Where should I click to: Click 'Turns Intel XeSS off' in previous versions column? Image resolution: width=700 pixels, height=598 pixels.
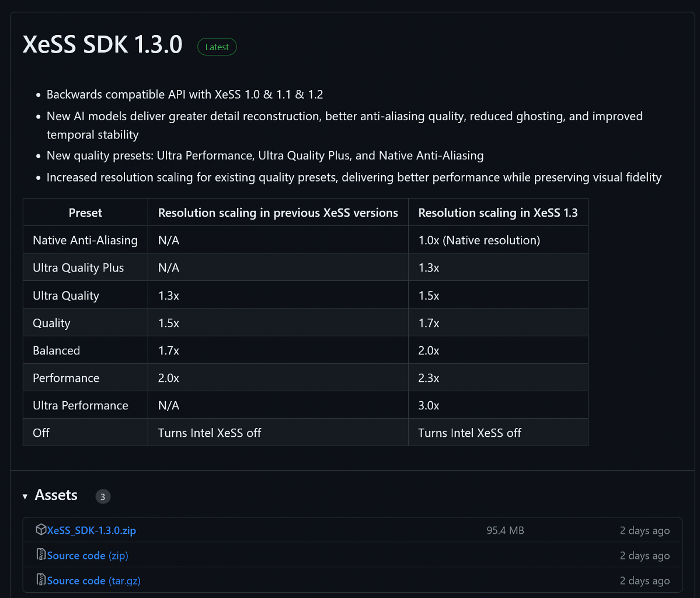(x=210, y=433)
